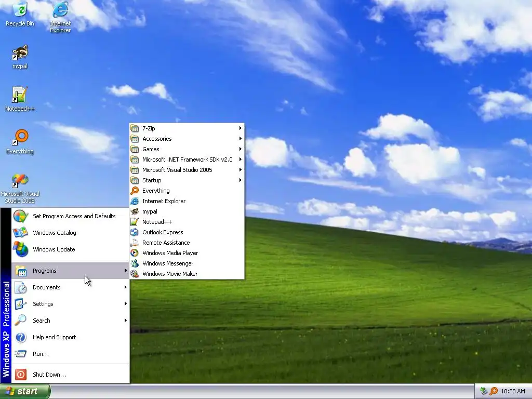Expand the Accessories submenu arrow
532x399 pixels.
click(240, 138)
